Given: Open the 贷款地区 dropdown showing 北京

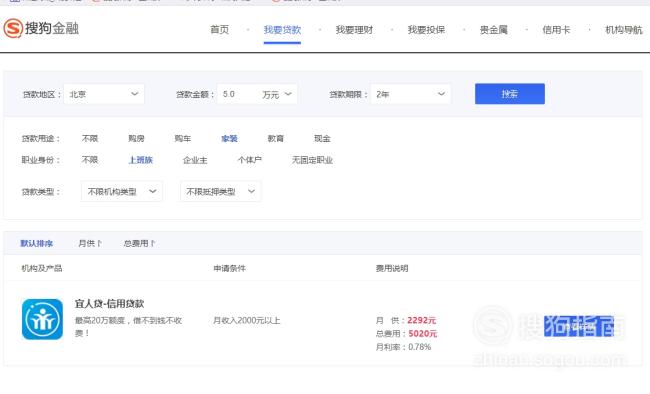Looking at the screenshot, I should click(x=104, y=94).
